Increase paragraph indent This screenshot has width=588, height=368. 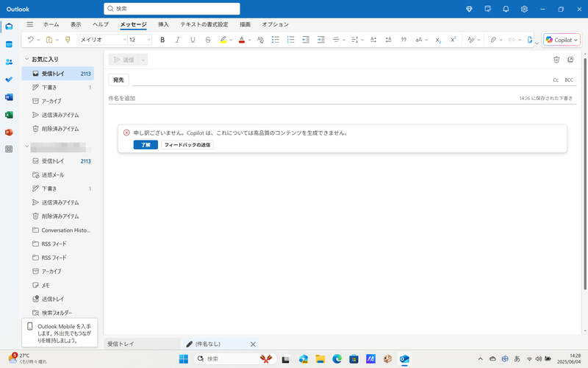321,40
